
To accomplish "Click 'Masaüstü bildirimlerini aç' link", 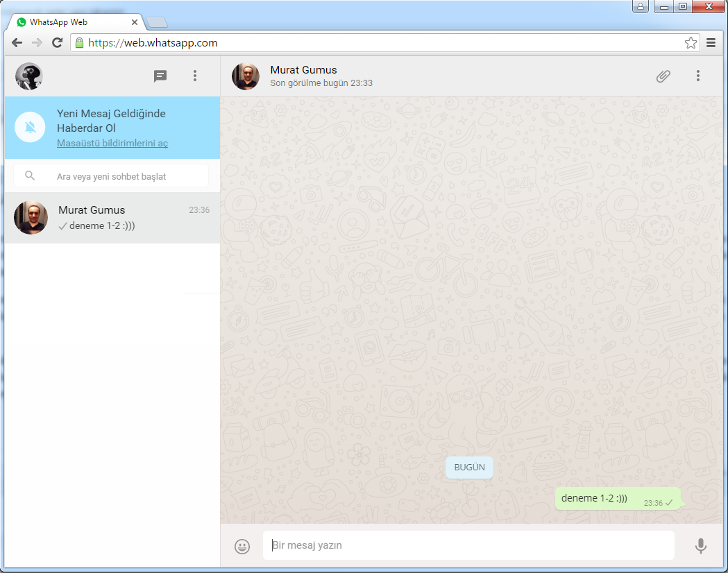I will point(112,144).
